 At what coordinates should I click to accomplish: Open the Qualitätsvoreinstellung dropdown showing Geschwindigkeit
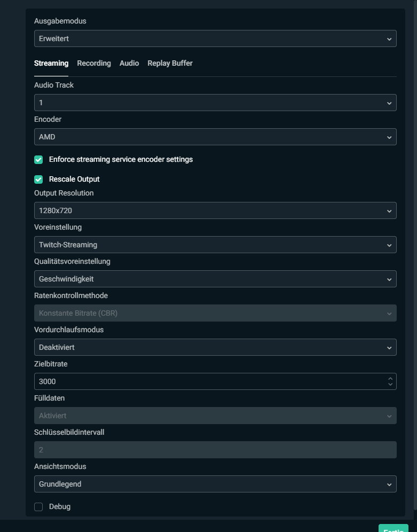click(x=215, y=279)
